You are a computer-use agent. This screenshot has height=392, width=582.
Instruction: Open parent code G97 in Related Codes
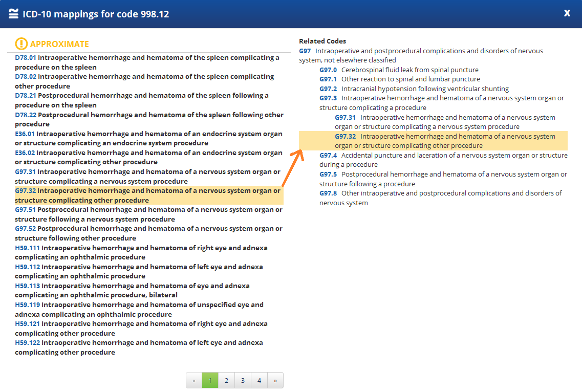coord(305,51)
